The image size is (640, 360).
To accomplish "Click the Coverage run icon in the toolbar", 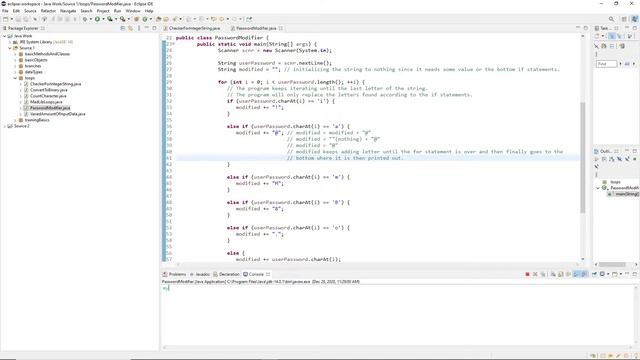I will pos(110,19).
